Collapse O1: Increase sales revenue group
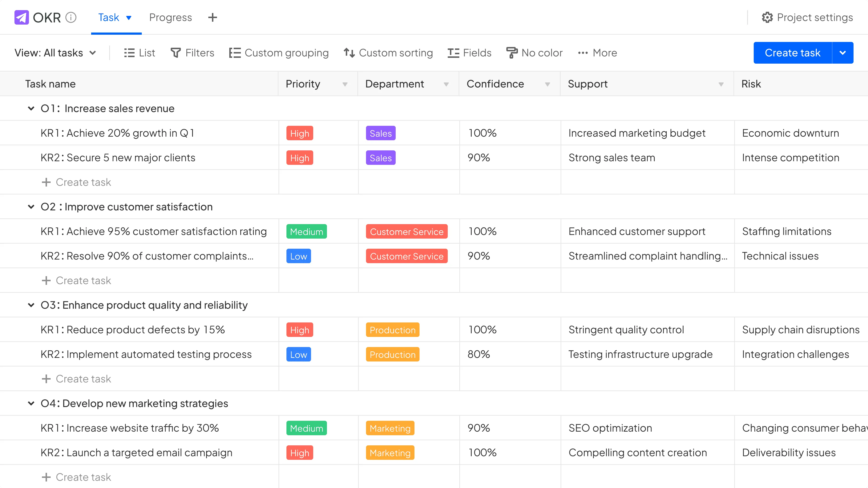Screen dimensions: 868x488 31,108
